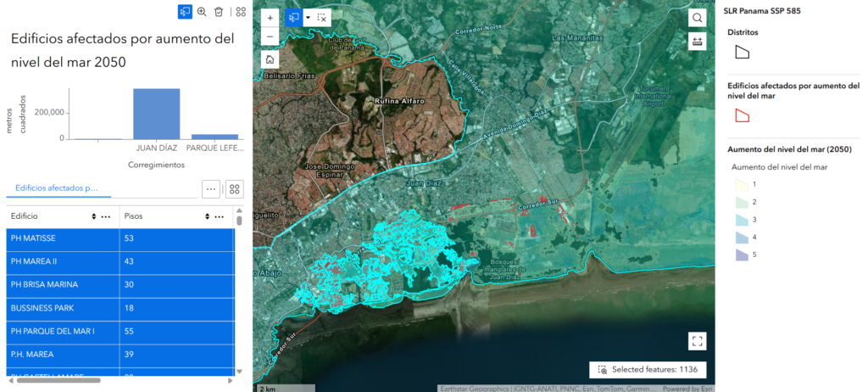Click the level 5 sea rise swatch
This screenshot has height=392, width=868.
740,255
